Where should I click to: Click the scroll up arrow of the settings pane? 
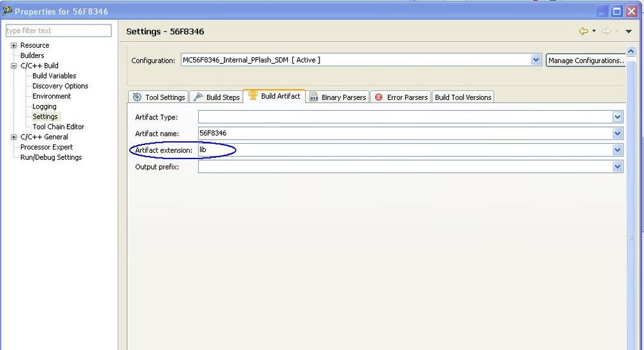click(631, 52)
